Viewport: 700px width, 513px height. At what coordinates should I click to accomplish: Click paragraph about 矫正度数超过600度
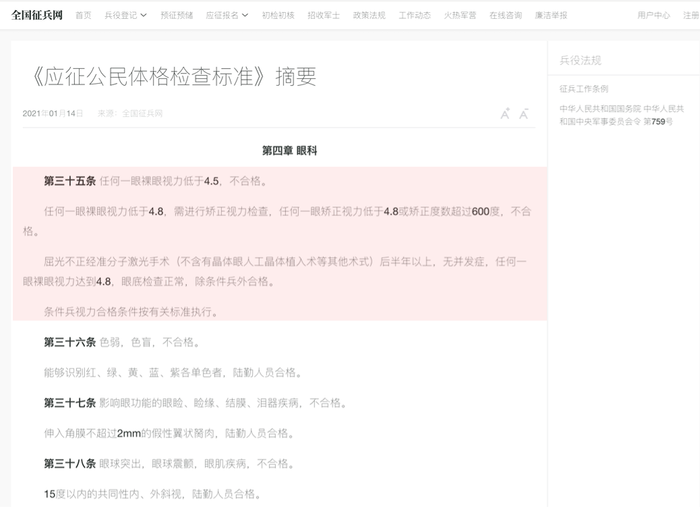[x=277, y=221]
